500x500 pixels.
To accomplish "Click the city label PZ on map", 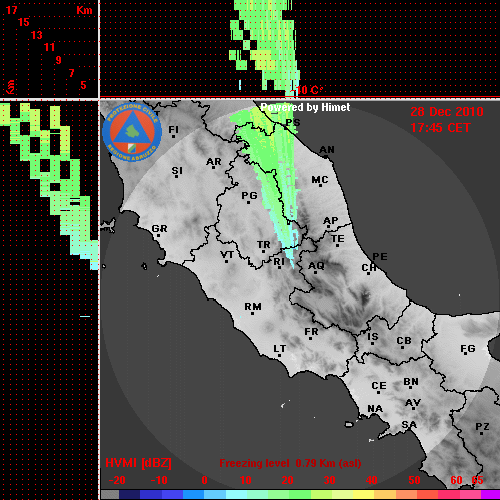I will tap(482, 426).
